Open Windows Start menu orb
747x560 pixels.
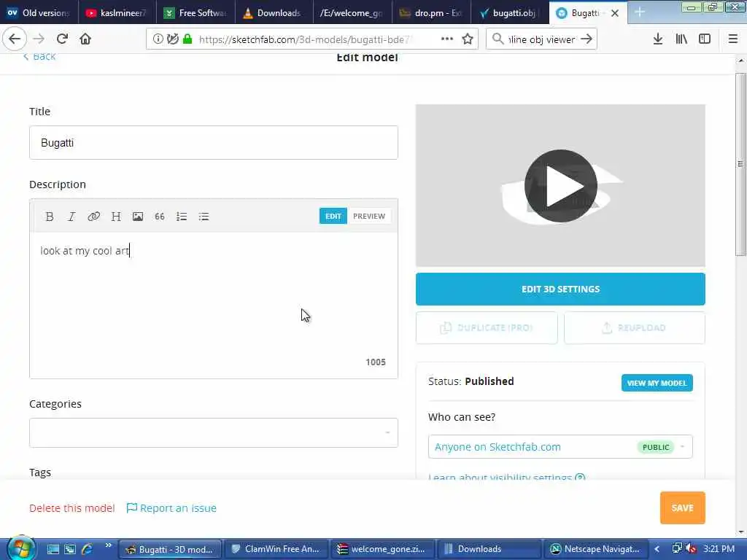coord(20,548)
